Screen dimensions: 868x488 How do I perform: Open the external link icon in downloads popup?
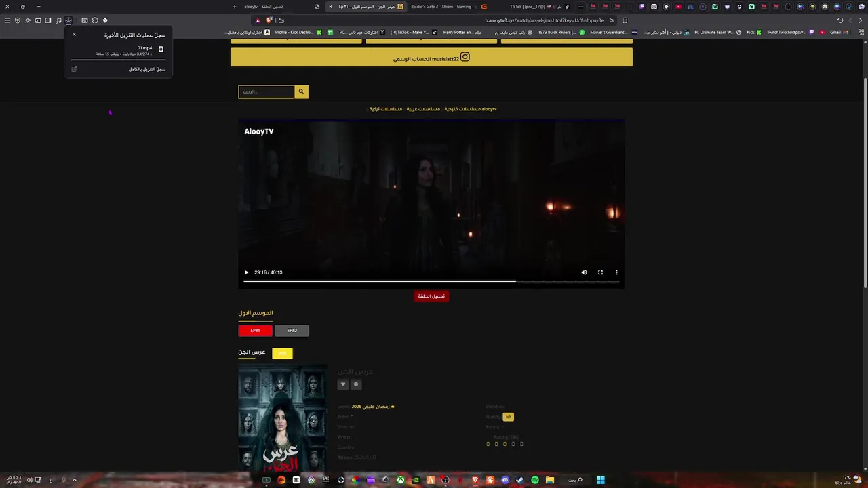[x=74, y=69]
